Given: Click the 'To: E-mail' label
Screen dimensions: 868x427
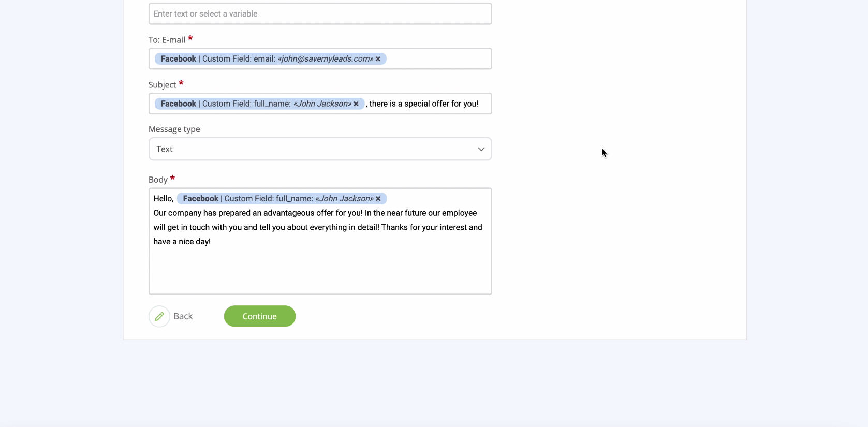Looking at the screenshot, I should [x=167, y=40].
